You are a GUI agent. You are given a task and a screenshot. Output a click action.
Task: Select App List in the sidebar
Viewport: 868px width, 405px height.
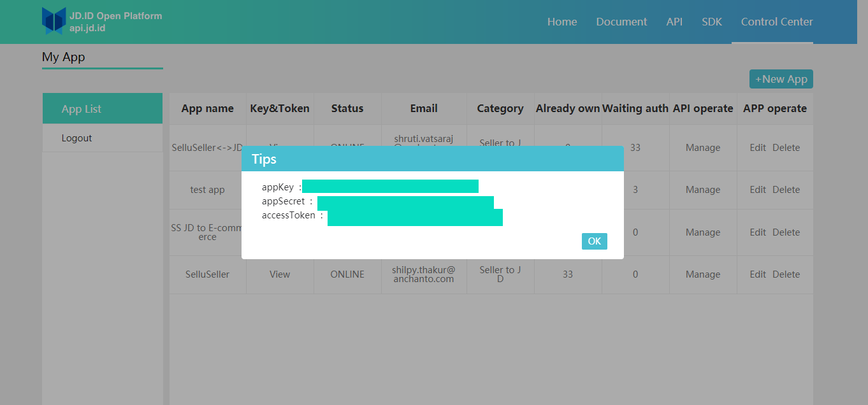point(103,109)
